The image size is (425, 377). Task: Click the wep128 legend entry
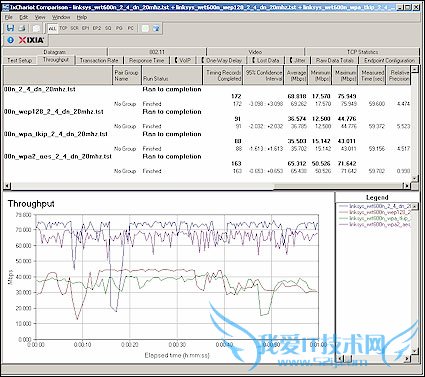point(375,212)
